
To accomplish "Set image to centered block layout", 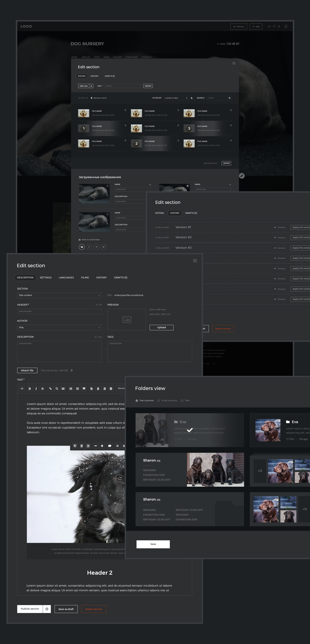I will 82,446.
